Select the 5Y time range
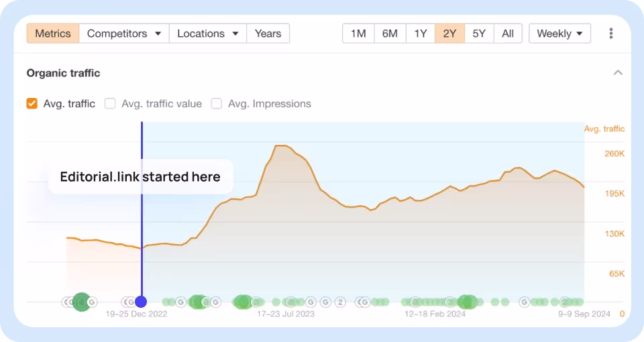The image size is (644, 342). point(478,34)
